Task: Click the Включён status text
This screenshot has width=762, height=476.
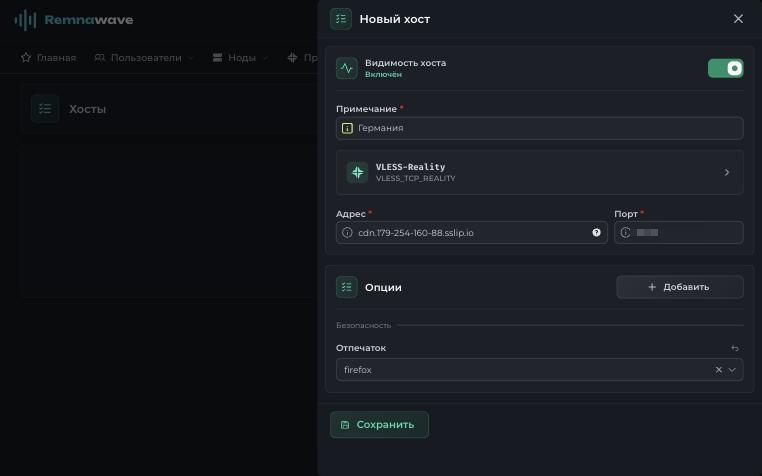Action: pyautogui.click(x=383, y=75)
